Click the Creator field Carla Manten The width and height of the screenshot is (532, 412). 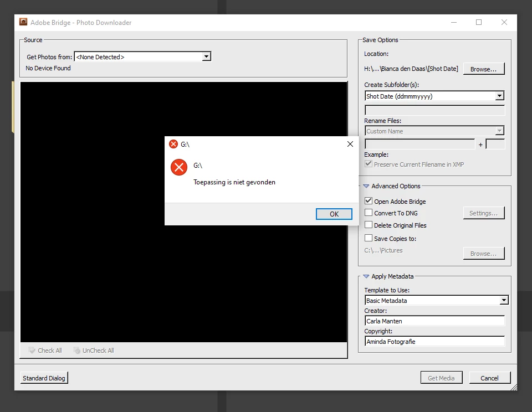[x=434, y=321]
